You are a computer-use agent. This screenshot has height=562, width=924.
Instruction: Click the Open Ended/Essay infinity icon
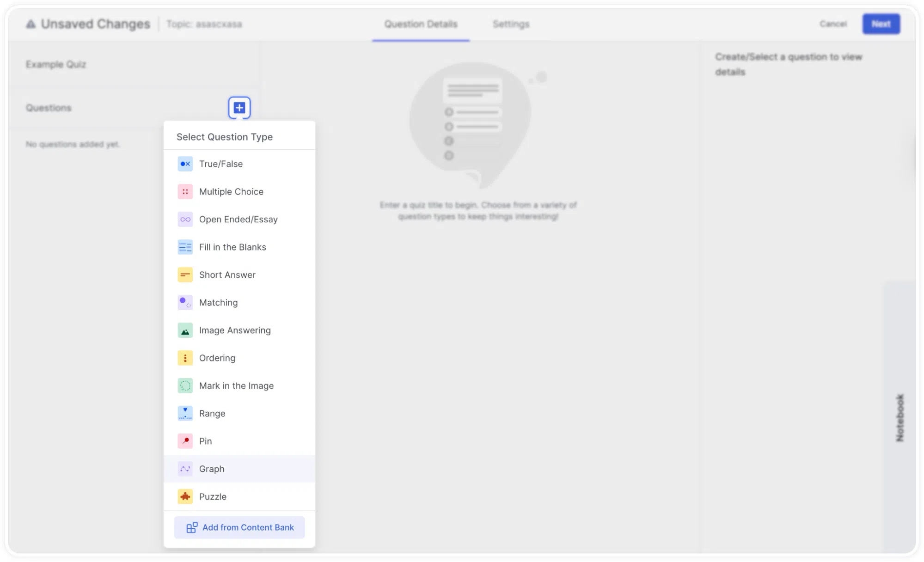185,219
